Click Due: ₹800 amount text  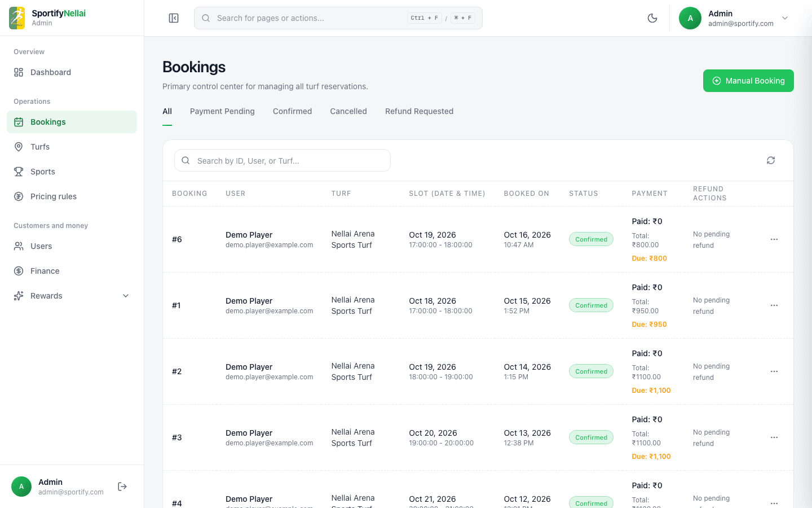tap(649, 259)
